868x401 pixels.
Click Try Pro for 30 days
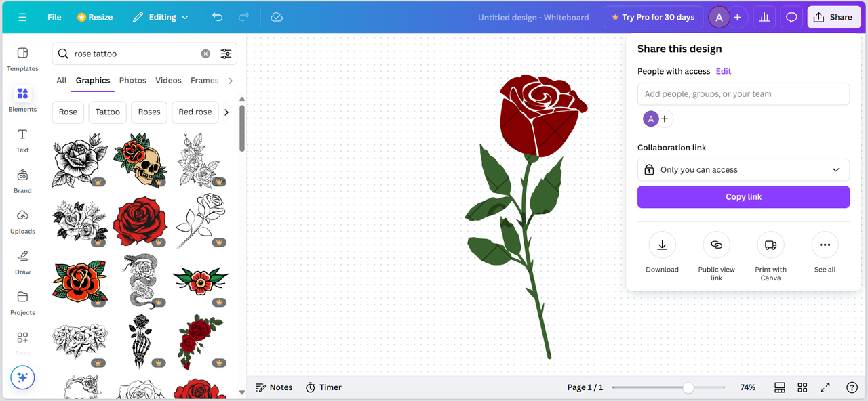point(653,17)
